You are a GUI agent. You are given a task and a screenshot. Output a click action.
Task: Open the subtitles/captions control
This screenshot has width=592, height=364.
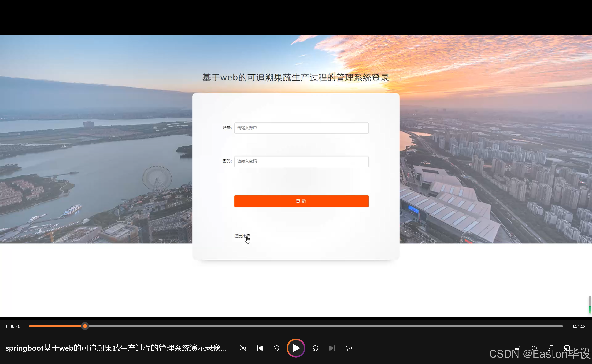pyautogui.click(x=517, y=348)
